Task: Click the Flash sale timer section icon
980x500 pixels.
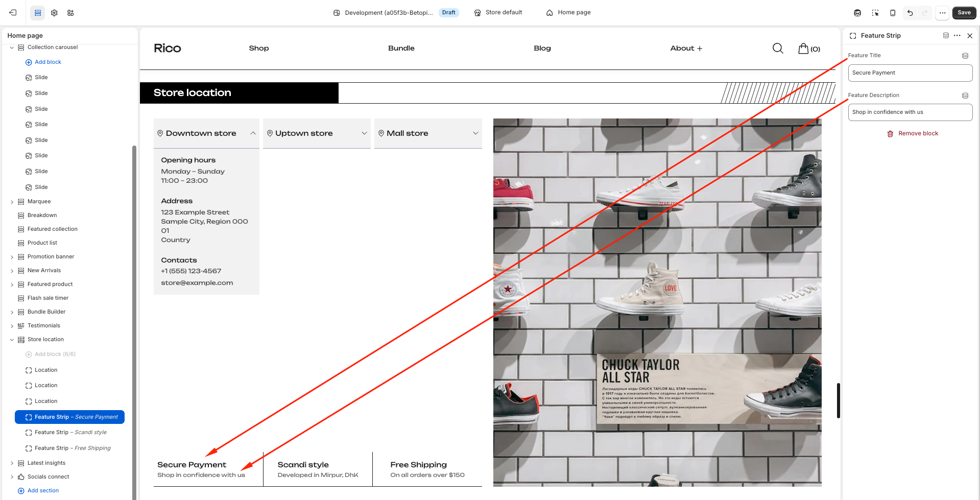Action: [21, 298]
